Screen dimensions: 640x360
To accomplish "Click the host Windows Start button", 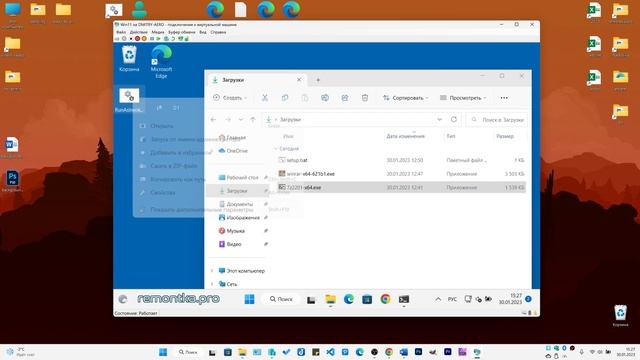I will click(x=163, y=352).
